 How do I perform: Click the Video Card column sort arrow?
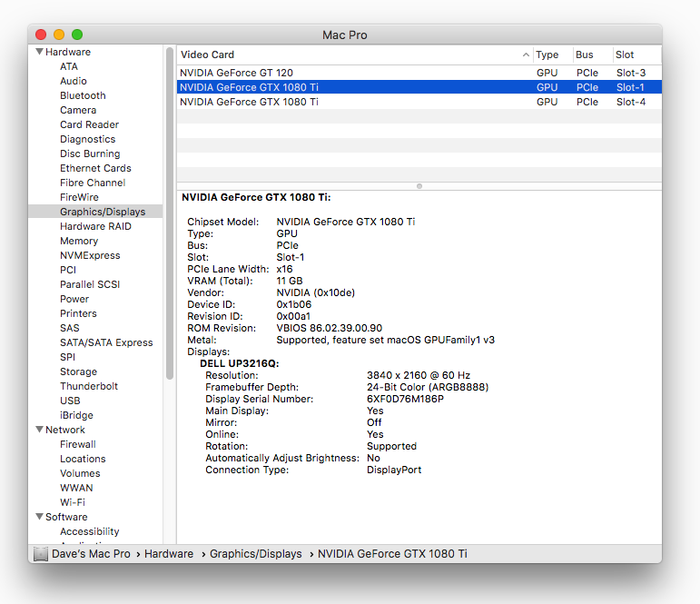coord(526,54)
